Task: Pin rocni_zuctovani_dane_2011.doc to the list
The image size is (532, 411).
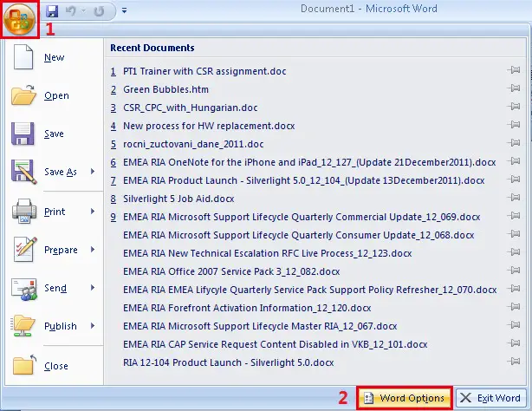Action: 514,143
